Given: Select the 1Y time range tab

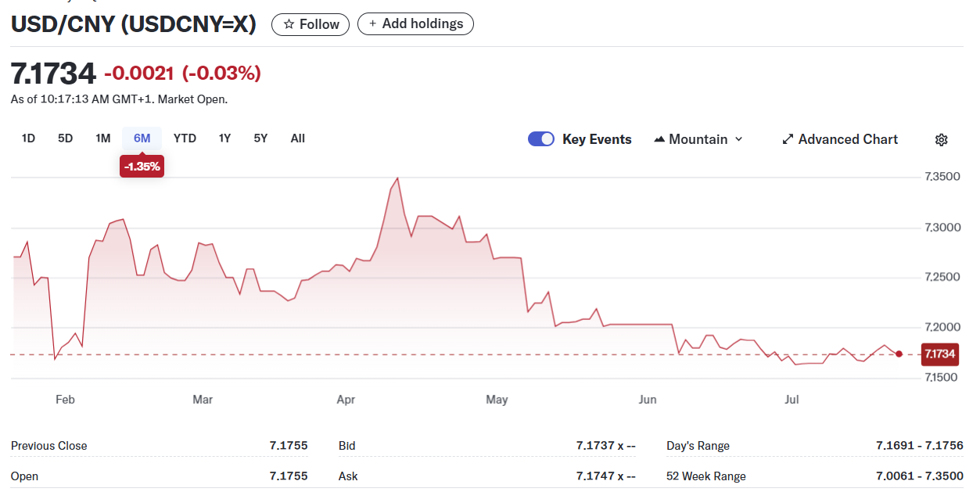Looking at the screenshot, I should (224, 138).
